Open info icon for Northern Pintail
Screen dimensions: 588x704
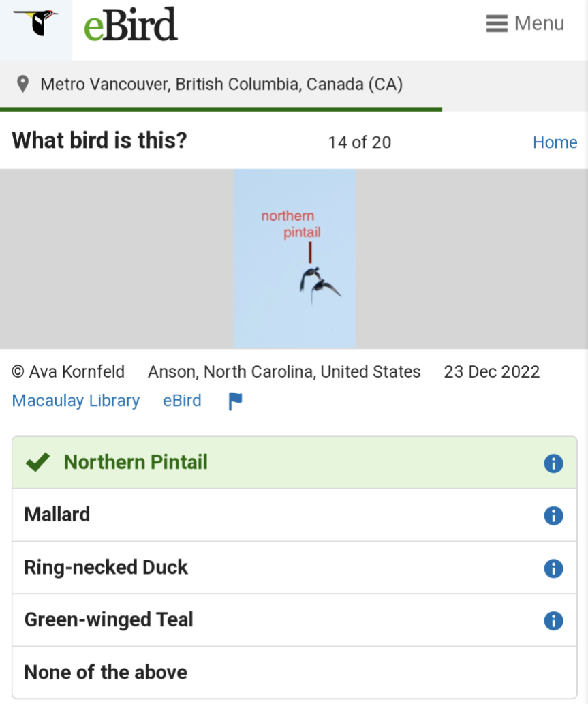click(x=553, y=463)
